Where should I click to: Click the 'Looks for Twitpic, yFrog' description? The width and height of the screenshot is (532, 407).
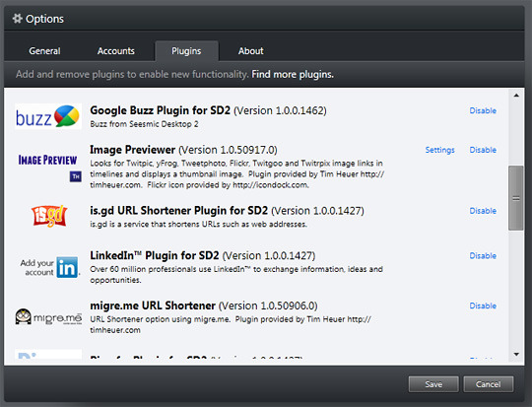tap(236, 174)
